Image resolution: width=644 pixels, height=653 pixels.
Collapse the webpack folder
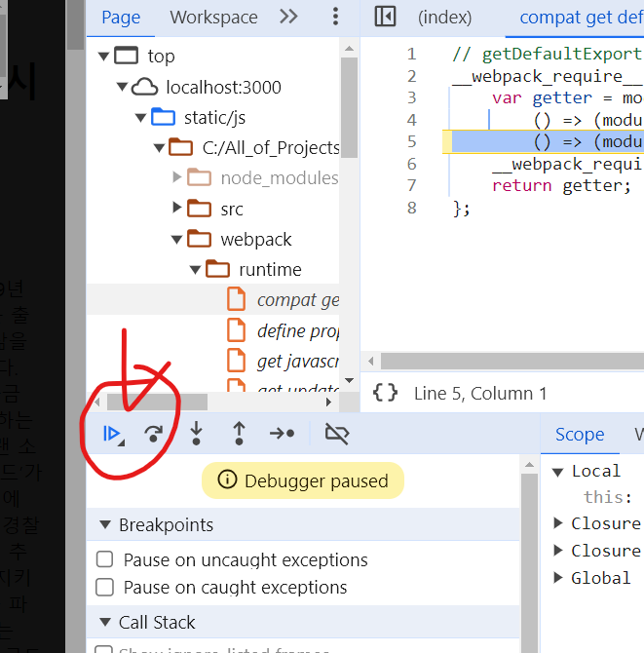click(x=177, y=240)
